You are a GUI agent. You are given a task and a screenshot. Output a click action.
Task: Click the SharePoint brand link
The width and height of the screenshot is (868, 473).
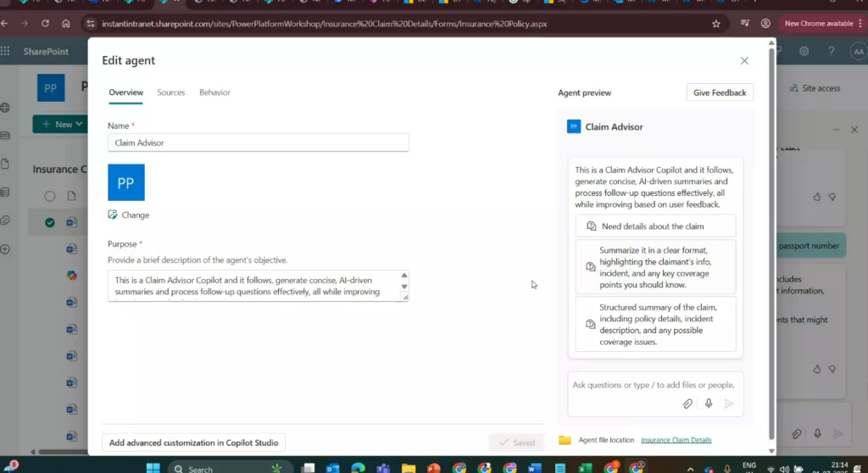[46, 52]
